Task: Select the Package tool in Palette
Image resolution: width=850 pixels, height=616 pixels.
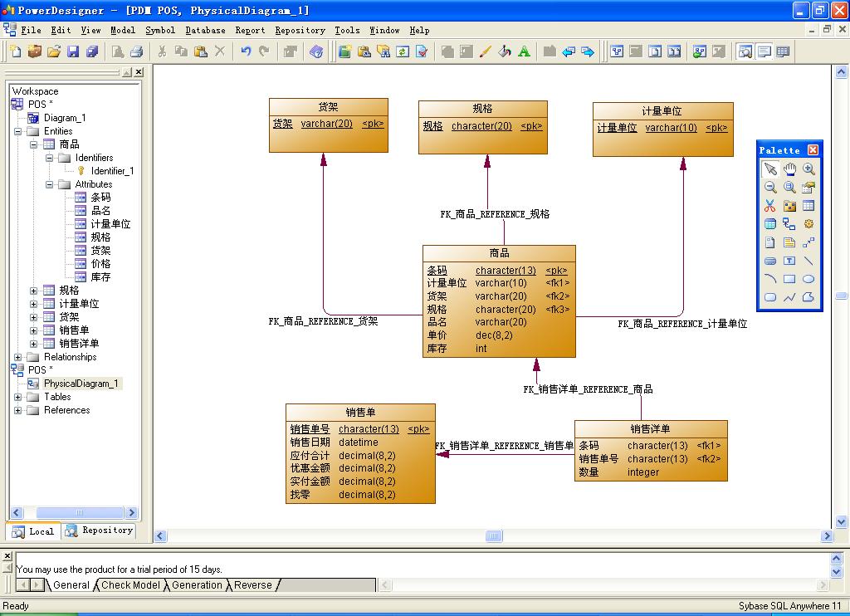Action: pos(790,206)
